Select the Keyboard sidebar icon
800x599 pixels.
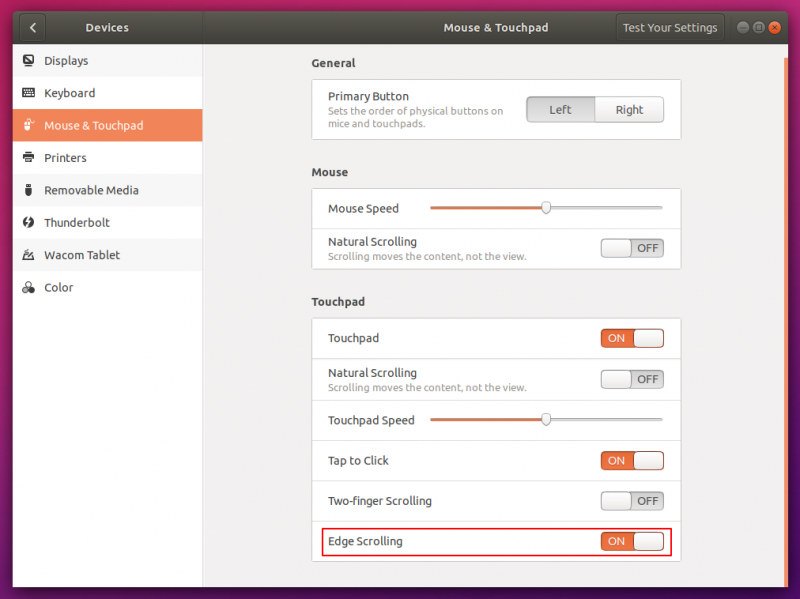click(28, 92)
